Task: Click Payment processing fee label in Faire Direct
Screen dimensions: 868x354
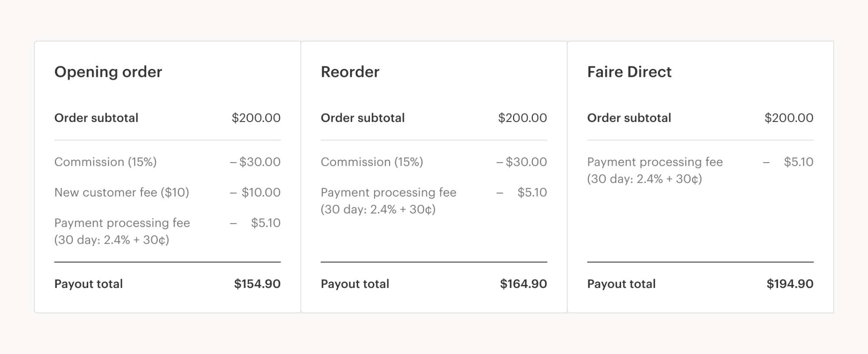Action: (655, 162)
